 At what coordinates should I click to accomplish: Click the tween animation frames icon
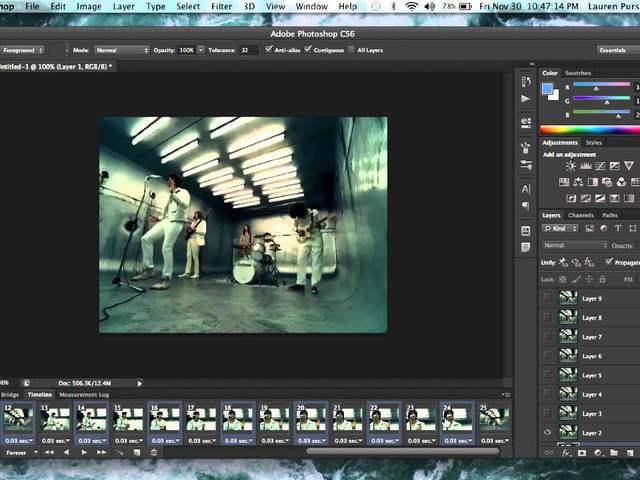(120, 452)
